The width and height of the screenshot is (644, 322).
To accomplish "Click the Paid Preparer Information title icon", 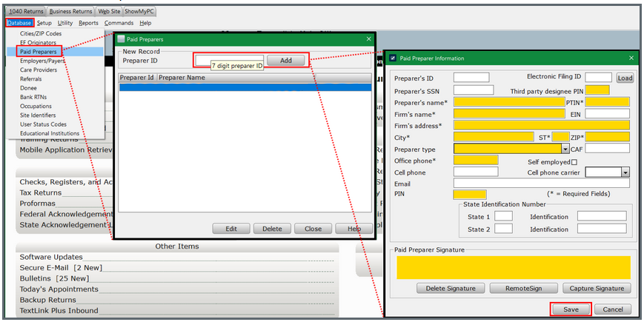I will tap(393, 58).
